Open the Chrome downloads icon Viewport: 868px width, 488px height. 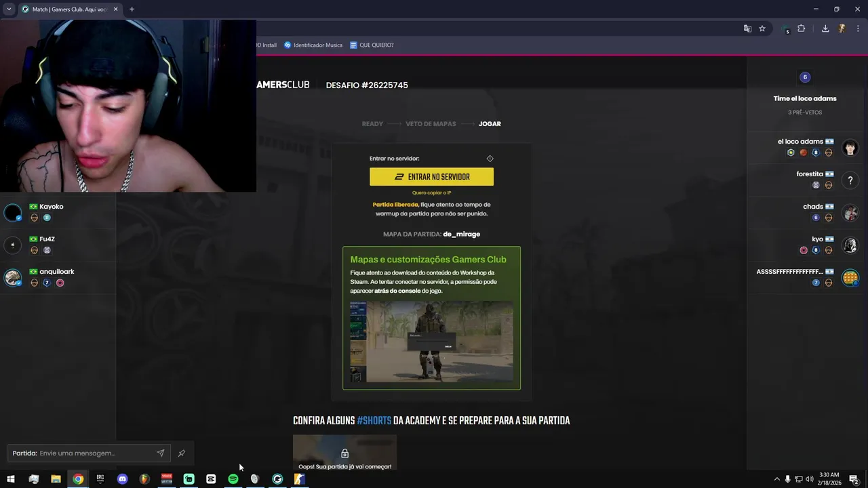(825, 28)
